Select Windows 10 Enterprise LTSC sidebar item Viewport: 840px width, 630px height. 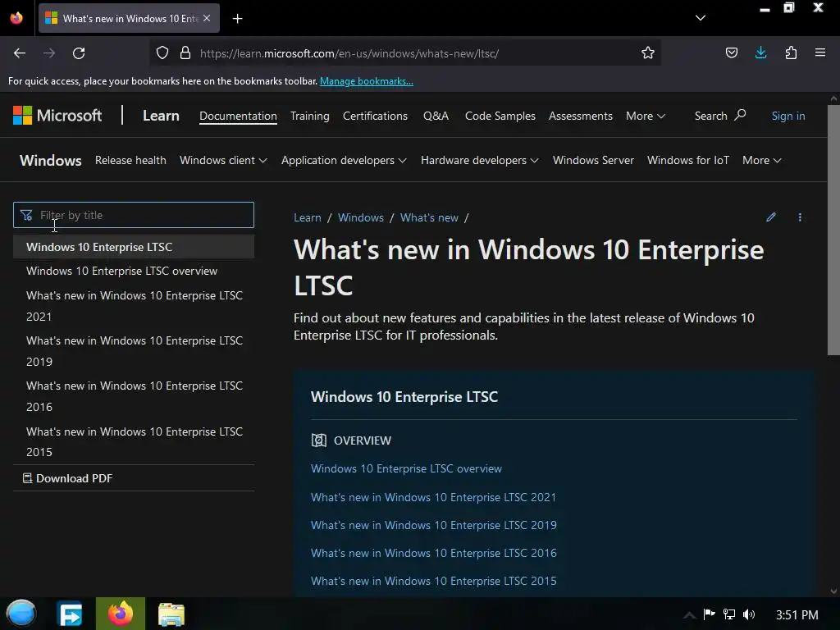coord(134,247)
